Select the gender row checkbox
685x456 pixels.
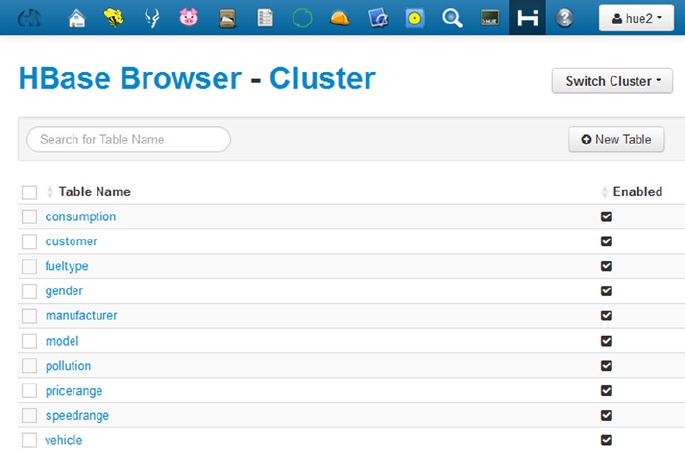(x=29, y=291)
